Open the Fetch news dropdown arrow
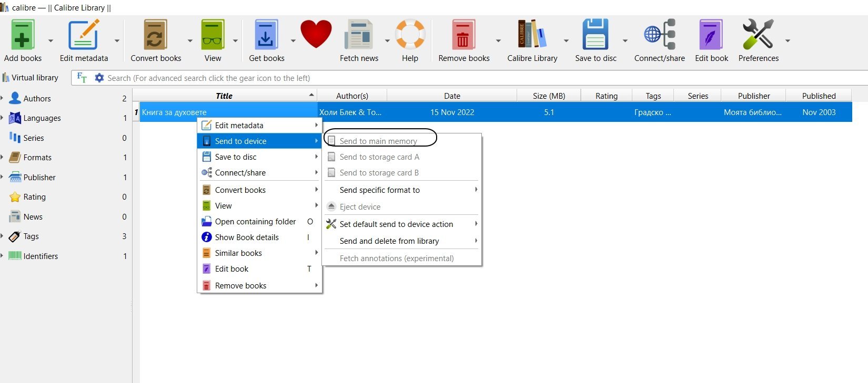 [x=387, y=40]
